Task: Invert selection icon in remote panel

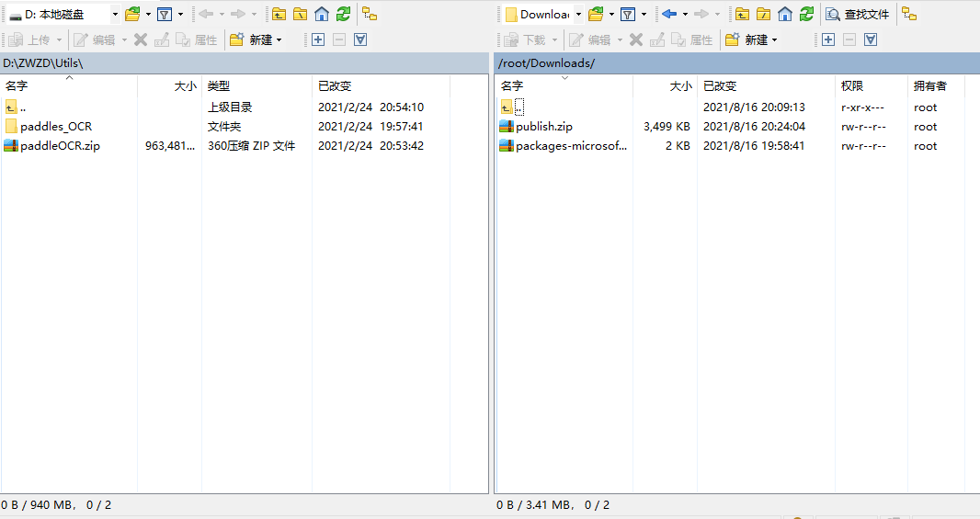Action: click(x=871, y=40)
